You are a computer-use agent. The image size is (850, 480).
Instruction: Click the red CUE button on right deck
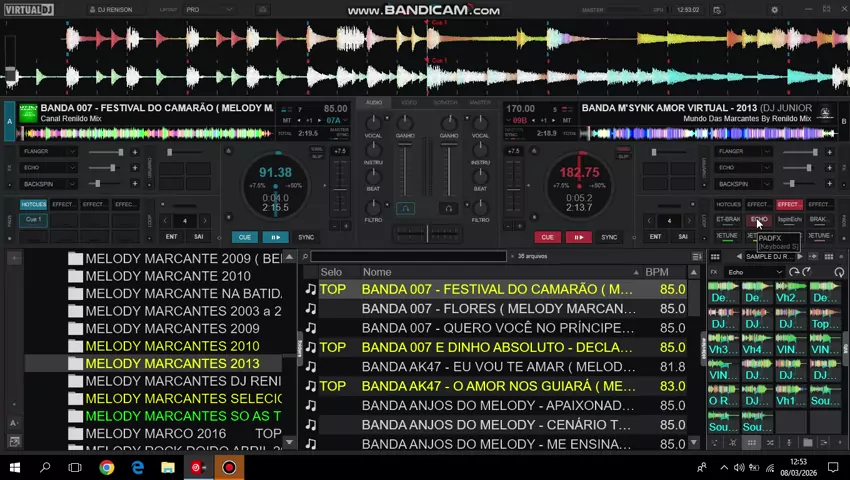(x=547, y=237)
